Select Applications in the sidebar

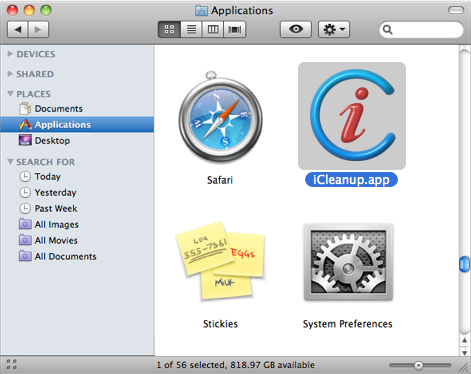(77, 124)
